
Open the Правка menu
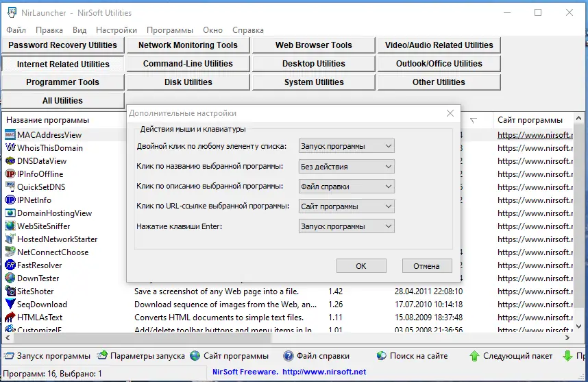click(49, 30)
